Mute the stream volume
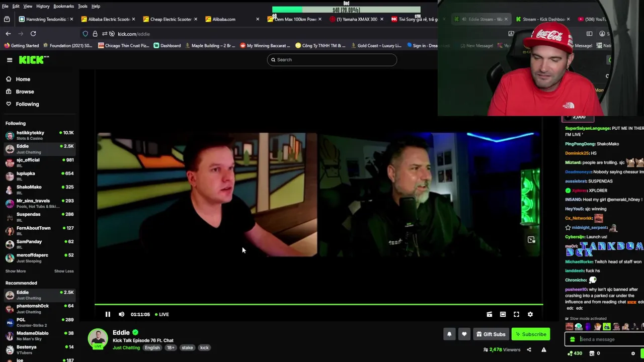The width and height of the screenshot is (644, 362). (121, 314)
